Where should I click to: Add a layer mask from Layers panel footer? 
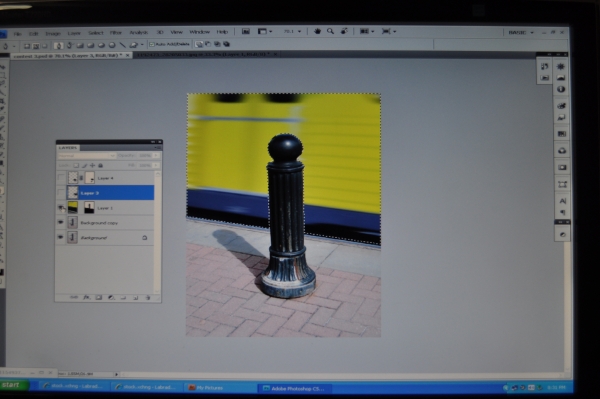point(99,297)
